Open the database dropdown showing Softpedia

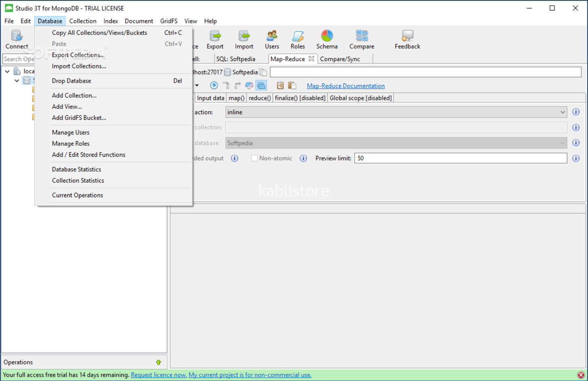[396, 143]
